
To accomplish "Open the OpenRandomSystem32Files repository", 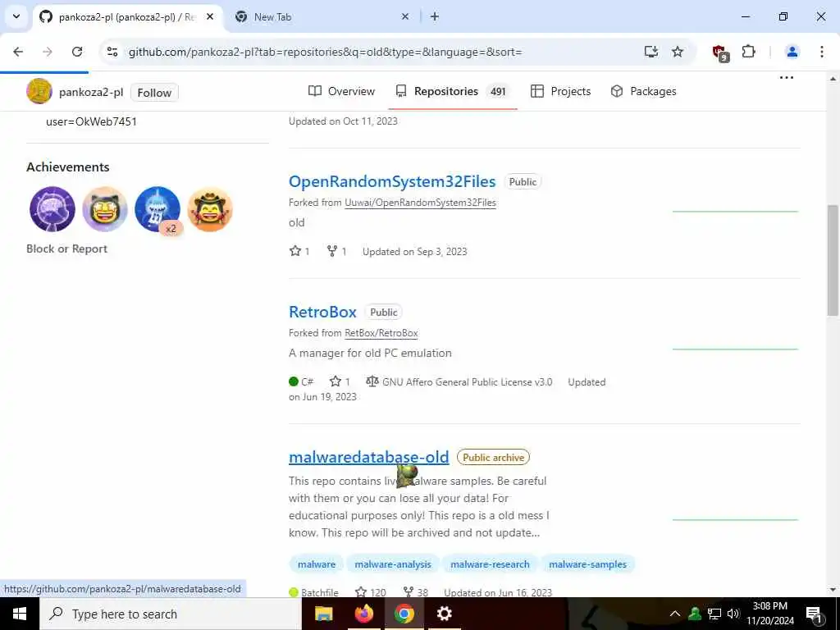I will point(392,181).
